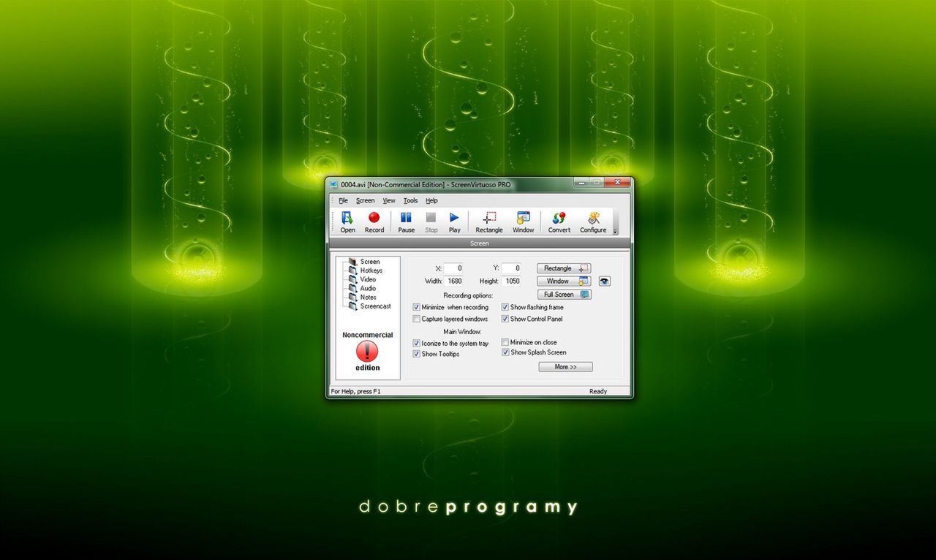Viewport: 936px width, 560px height.
Task: Click the Y coordinate input field
Action: pyautogui.click(x=511, y=268)
